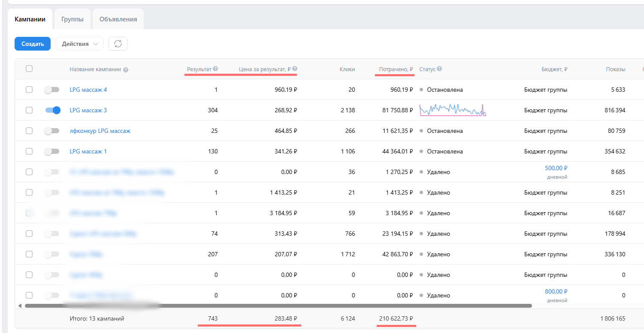Open the LPG массаж 4 campaign link
Screen dimensions: 644x333
click(88, 90)
